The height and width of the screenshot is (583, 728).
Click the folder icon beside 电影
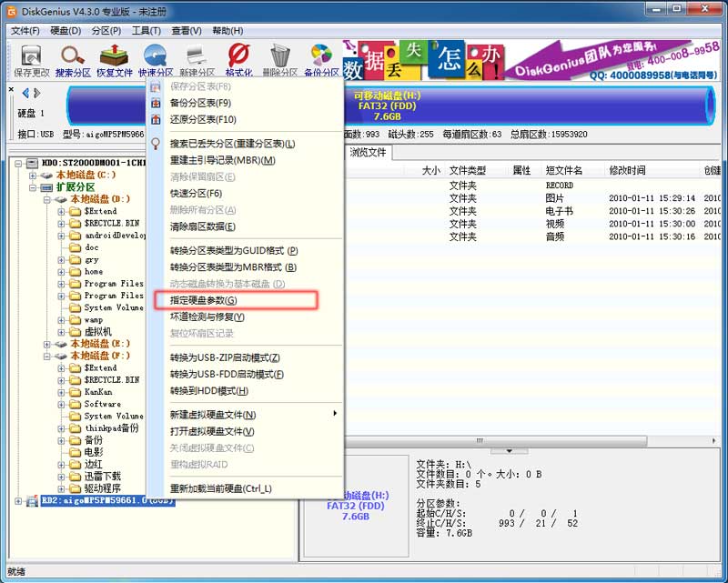pos(76,452)
